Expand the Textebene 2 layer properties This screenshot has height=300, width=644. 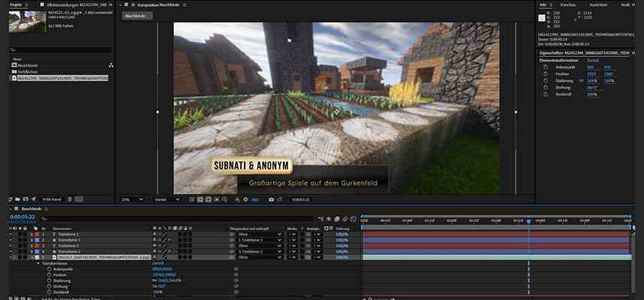pyautogui.click(x=32, y=246)
